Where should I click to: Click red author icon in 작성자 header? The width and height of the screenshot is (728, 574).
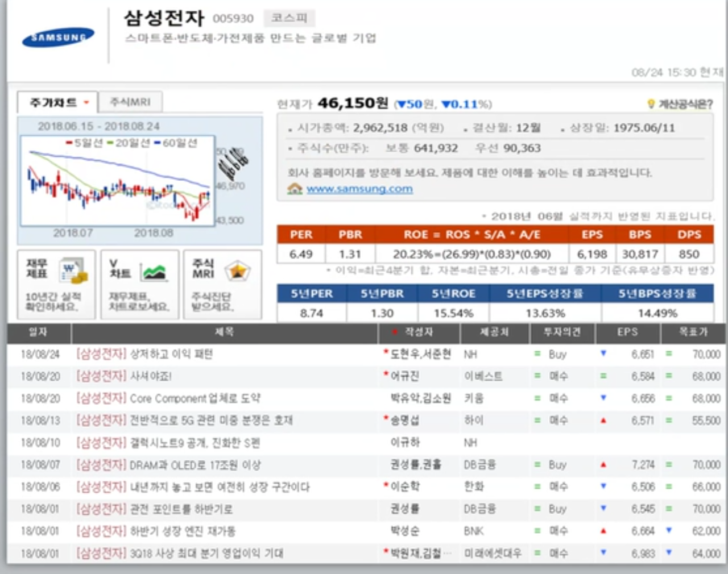pos(394,332)
